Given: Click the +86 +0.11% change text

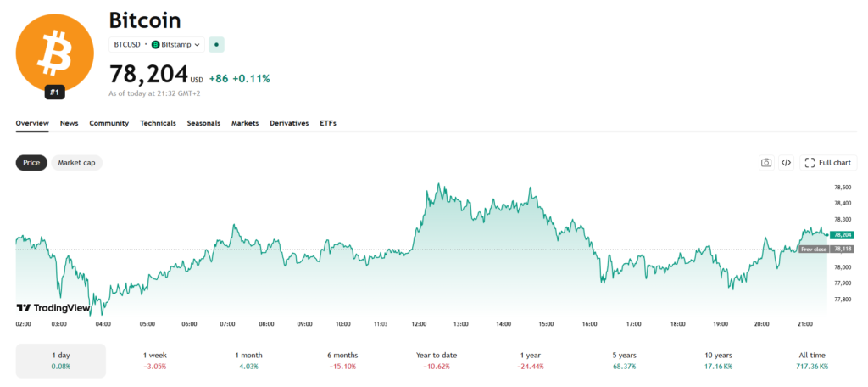Looking at the screenshot, I should click(240, 79).
